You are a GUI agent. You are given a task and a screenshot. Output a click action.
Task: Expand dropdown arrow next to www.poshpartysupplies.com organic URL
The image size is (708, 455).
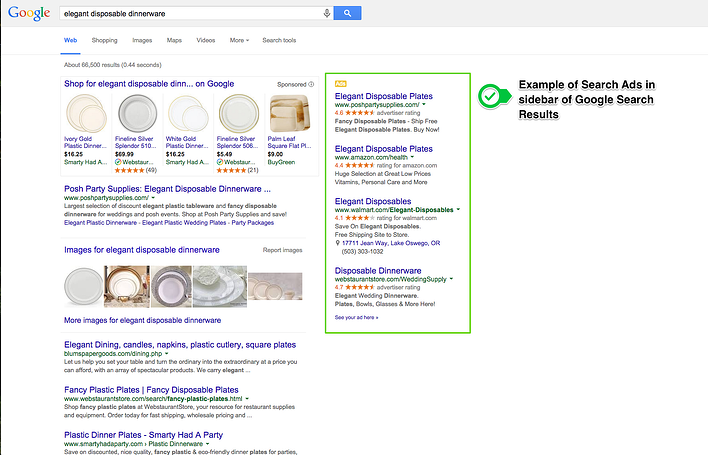(153, 198)
